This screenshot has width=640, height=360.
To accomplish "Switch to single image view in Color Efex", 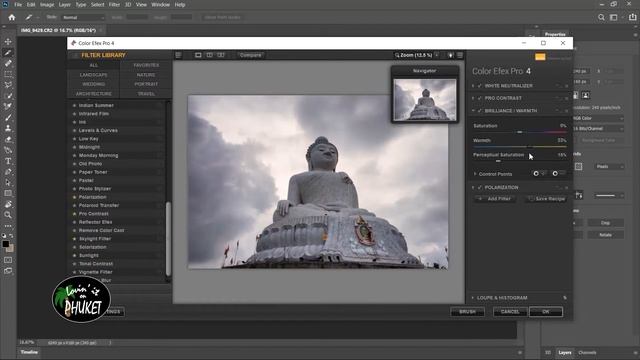I will pos(198,55).
